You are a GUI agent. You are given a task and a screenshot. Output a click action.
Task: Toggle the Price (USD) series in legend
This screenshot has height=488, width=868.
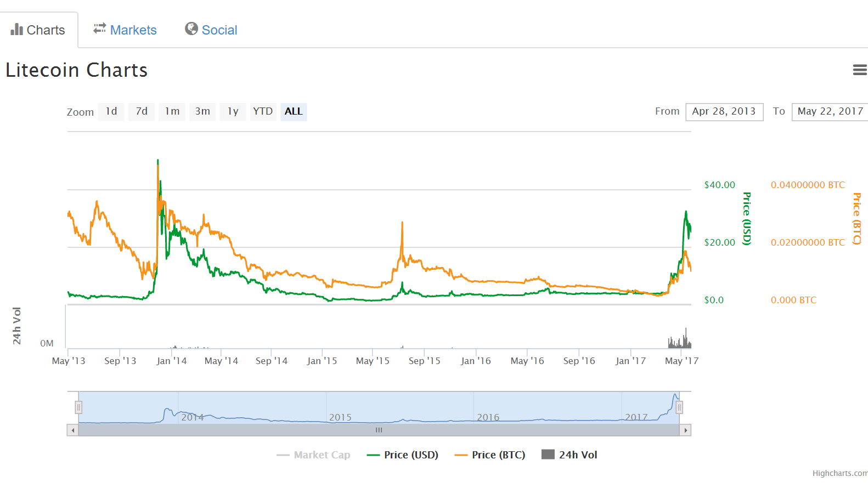point(403,455)
